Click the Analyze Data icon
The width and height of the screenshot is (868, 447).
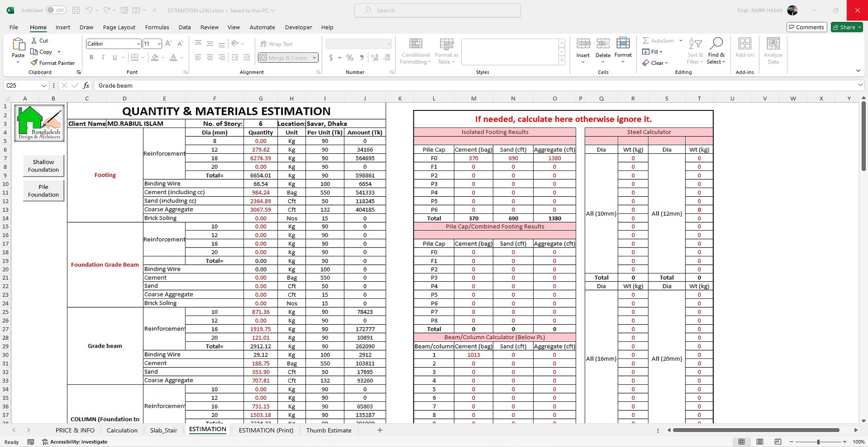773,44
